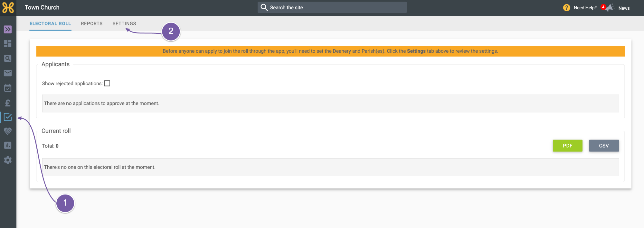Click the Need Help question mark icon

(567, 8)
